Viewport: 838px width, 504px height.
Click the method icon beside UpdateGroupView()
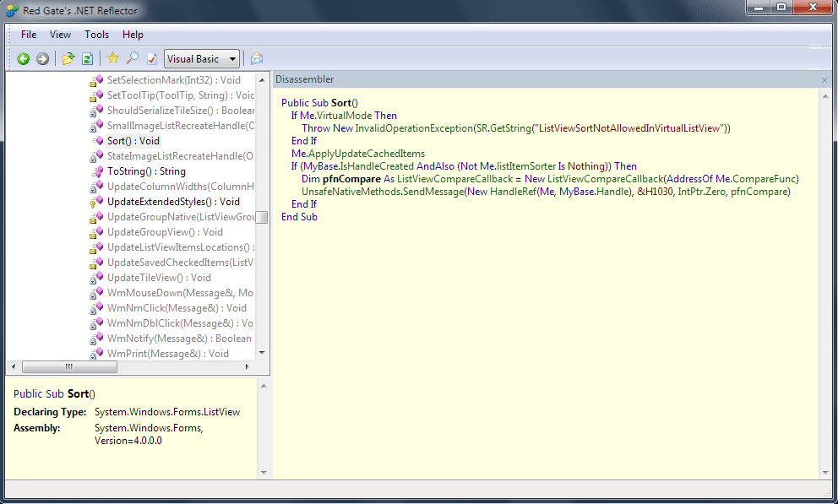coord(97,232)
